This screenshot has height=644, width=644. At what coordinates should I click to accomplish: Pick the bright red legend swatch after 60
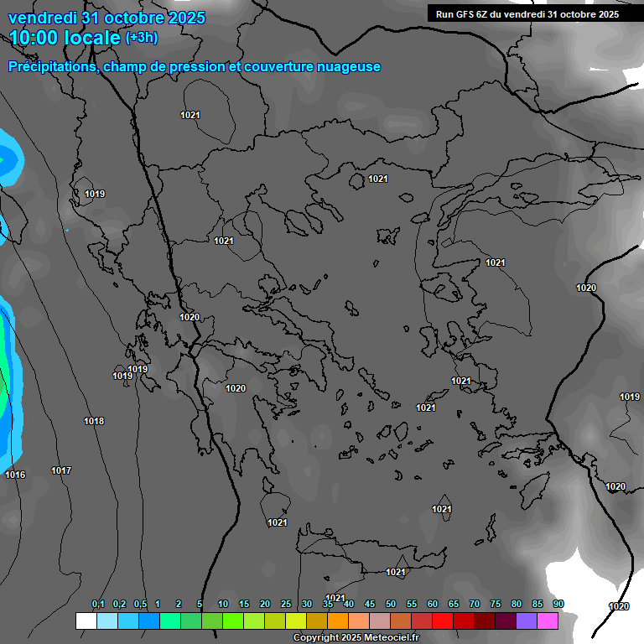[x=443, y=621]
